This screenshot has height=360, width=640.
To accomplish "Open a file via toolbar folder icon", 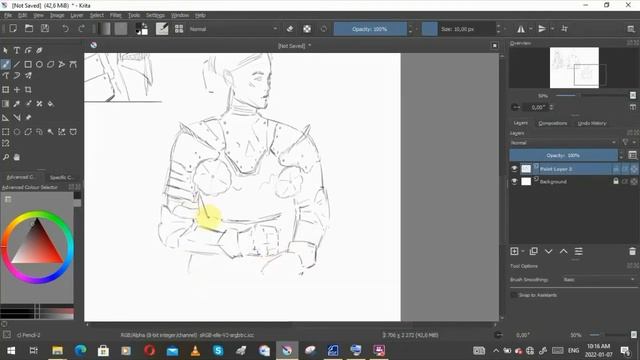I will 29,29.
